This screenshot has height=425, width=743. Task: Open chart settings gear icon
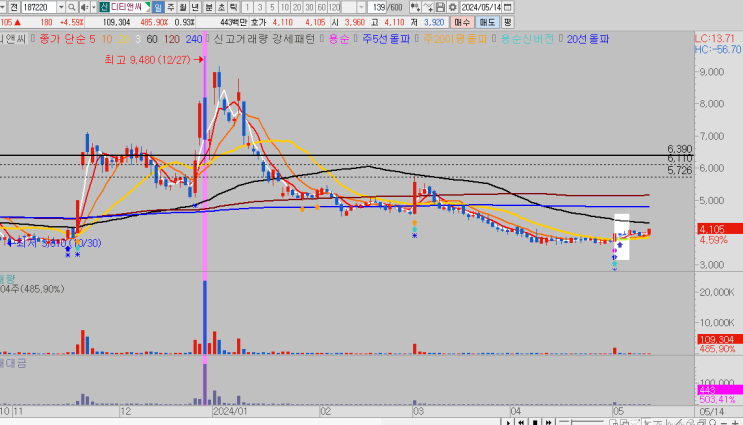coord(453,7)
